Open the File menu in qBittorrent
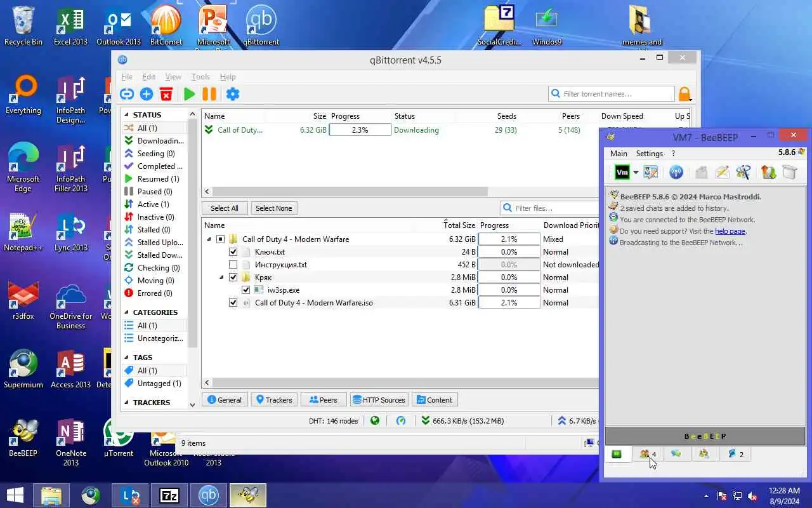Viewport: 812px width, 508px height. click(x=127, y=77)
